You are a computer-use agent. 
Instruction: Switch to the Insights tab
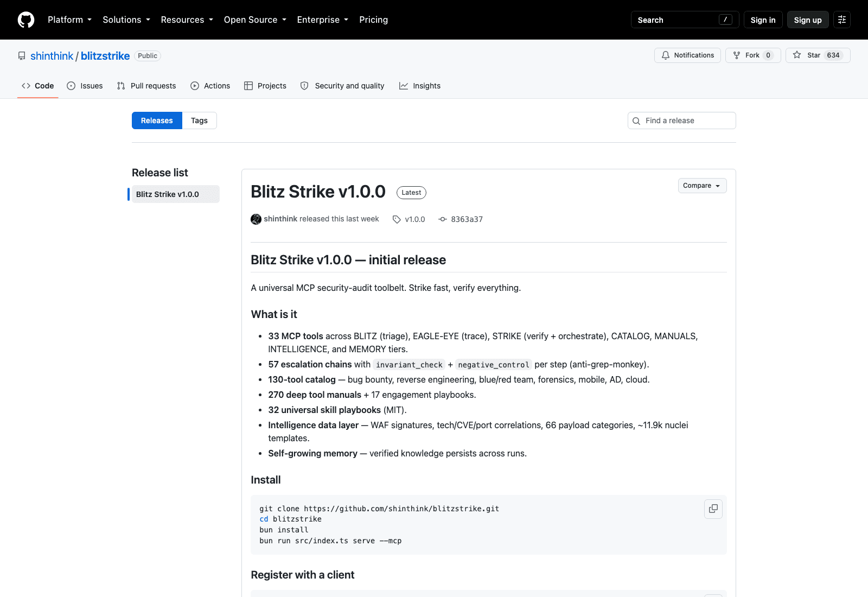click(x=420, y=86)
